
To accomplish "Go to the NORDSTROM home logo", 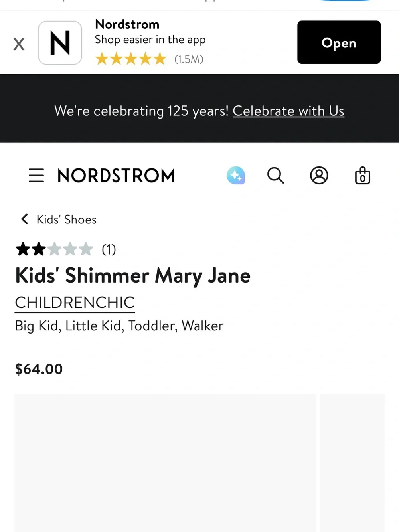I will (116, 176).
